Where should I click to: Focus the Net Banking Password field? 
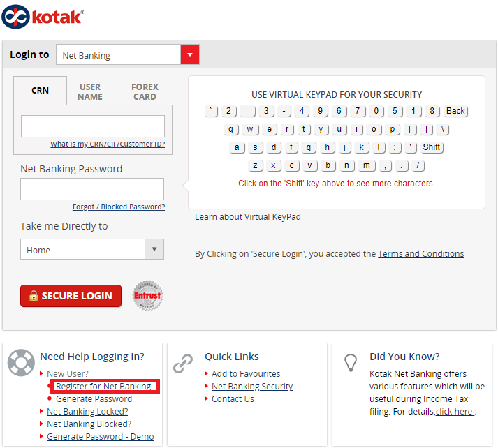[x=92, y=189]
